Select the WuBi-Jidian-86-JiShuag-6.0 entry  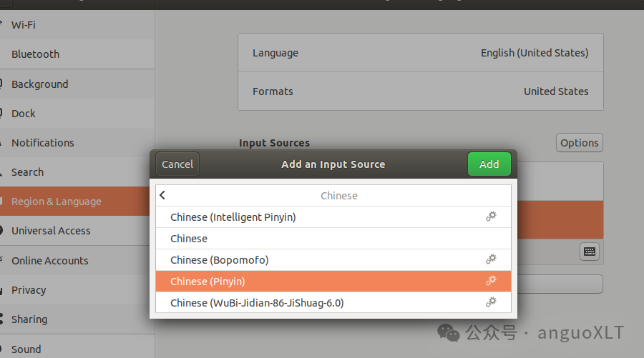(333, 303)
